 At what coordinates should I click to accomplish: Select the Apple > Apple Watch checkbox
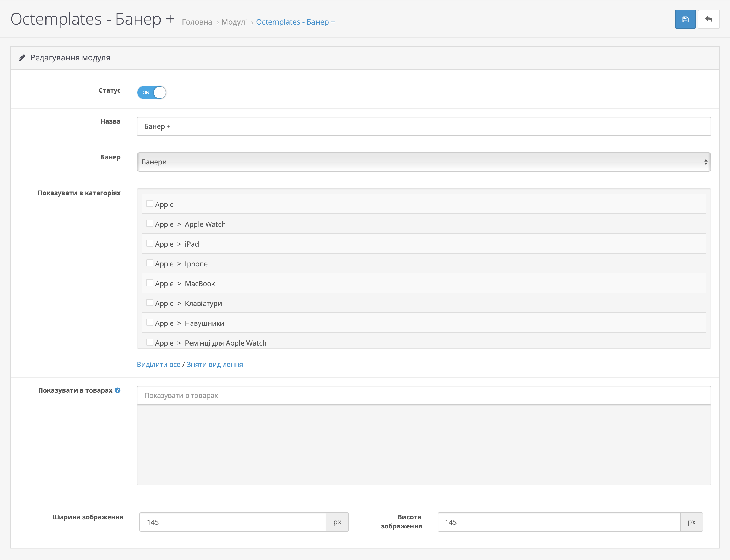pos(150,223)
